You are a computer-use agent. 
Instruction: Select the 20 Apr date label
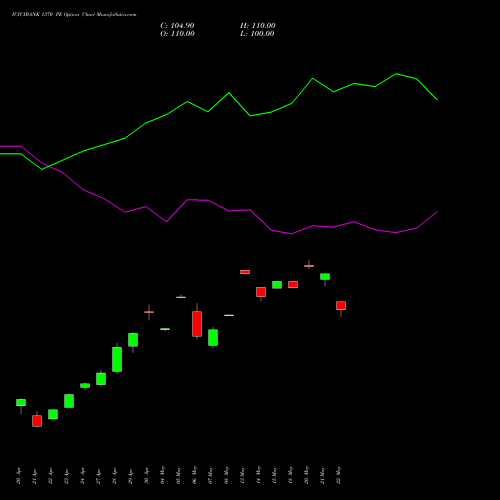coord(19,476)
